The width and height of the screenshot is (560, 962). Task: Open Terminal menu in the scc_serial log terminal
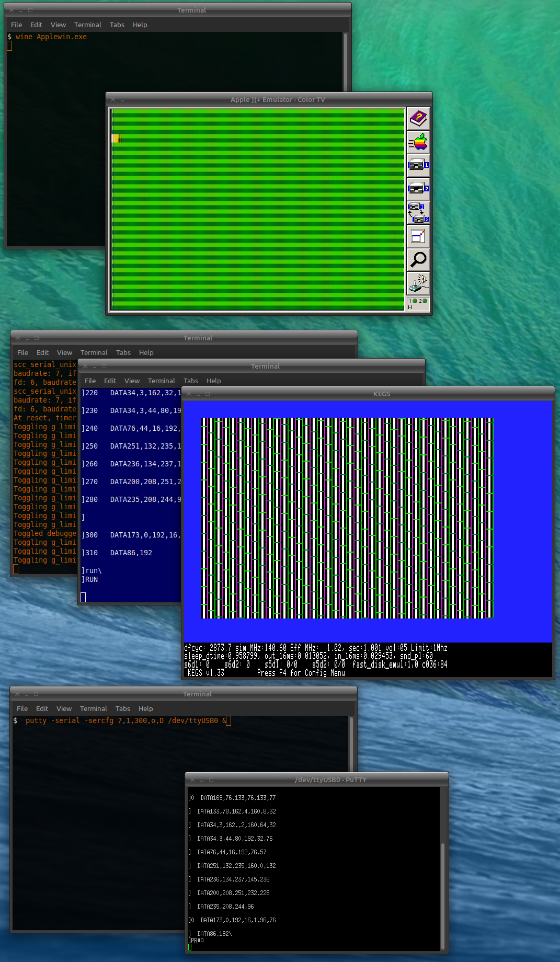(x=94, y=352)
